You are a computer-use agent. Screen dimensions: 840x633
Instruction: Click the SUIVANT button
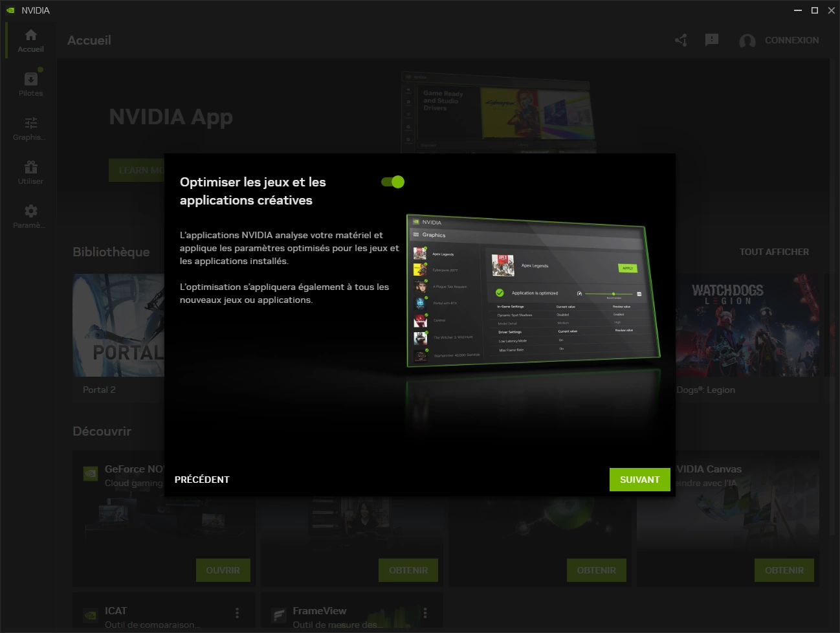click(640, 480)
